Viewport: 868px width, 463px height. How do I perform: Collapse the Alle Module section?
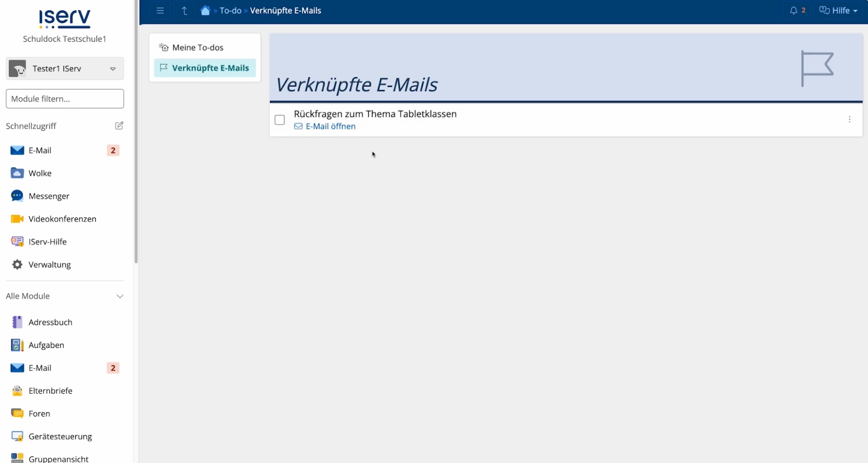120,296
